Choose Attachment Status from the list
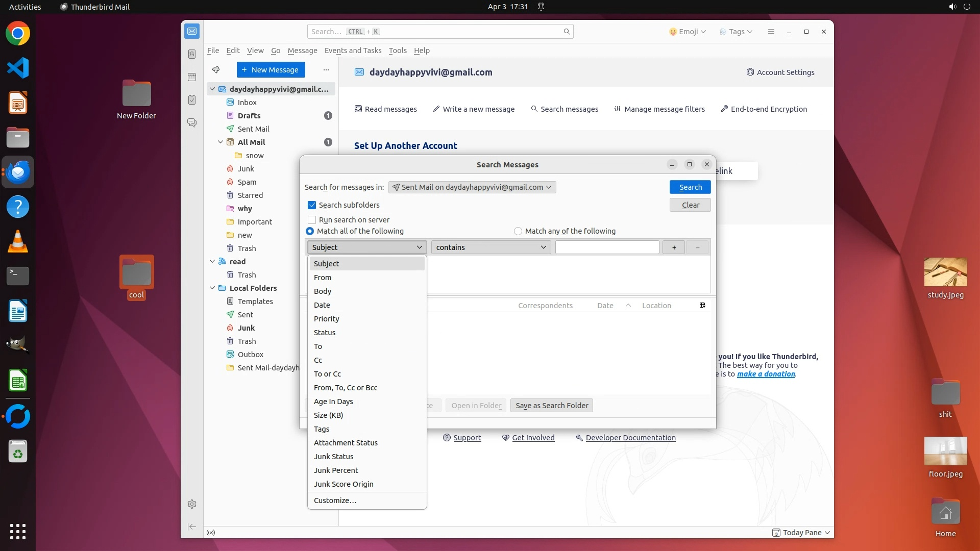Image resolution: width=980 pixels, height=551 pixels. click(x=346, y=443)
